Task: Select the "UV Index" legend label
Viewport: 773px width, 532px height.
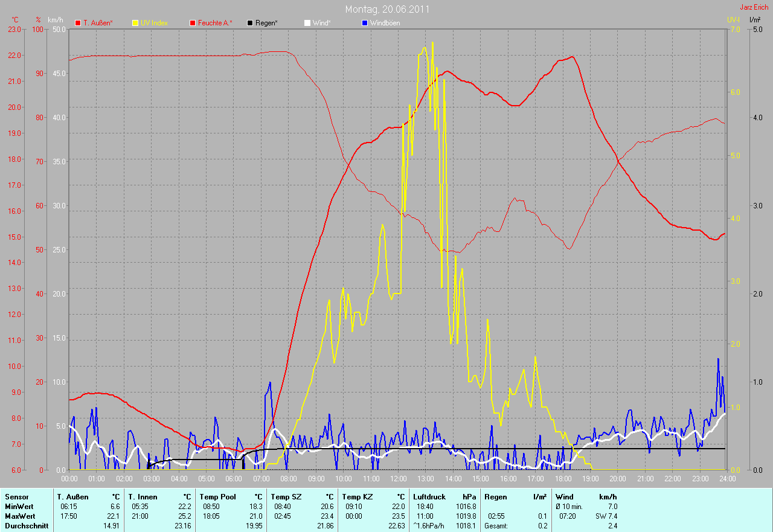Action: pyautogui.click(x=154, y=23)
